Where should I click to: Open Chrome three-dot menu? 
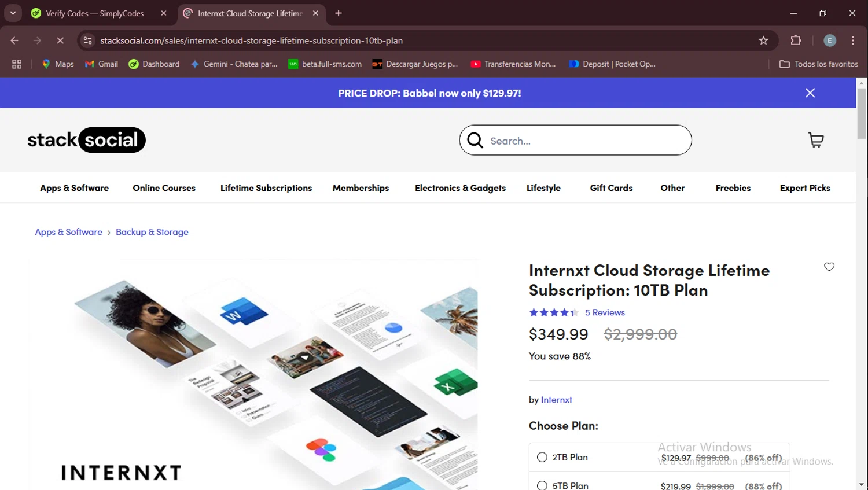coord(853,40)
